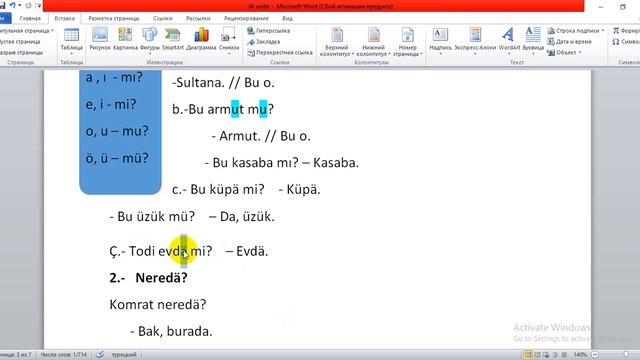This screenshot has height=360, width=640.
Task: Switch to Full Screen Reading view icon
Action: 537,355
